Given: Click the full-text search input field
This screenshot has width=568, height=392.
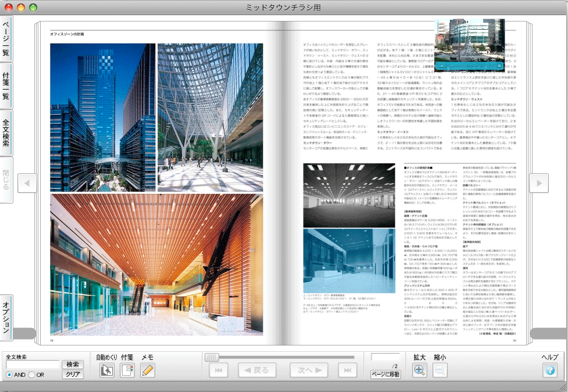Looking at the screenshot, I should click(32, 365).
